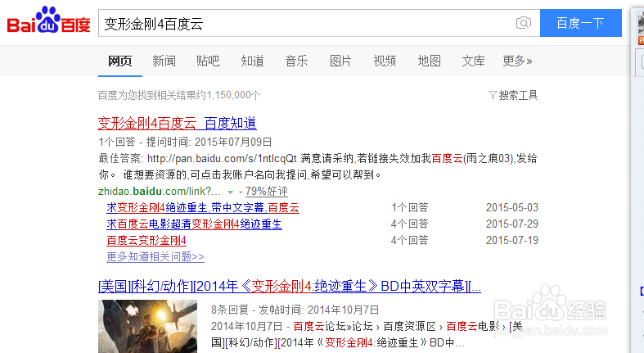Image resolution: width=644 pixels, height=353 pixels.
Task: Open link 求百度云电影超清变形金刚4绝迹重生
Action: point(194,224)
